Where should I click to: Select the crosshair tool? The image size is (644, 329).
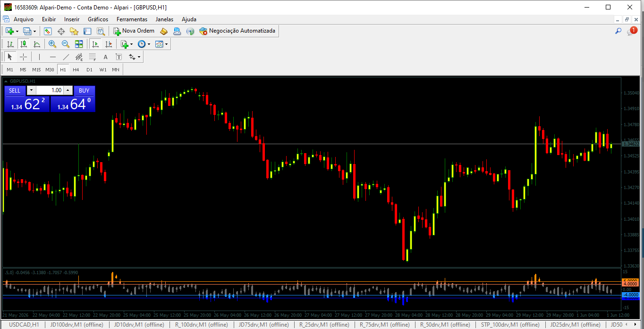pyautogui.click(x=23, y=57)
